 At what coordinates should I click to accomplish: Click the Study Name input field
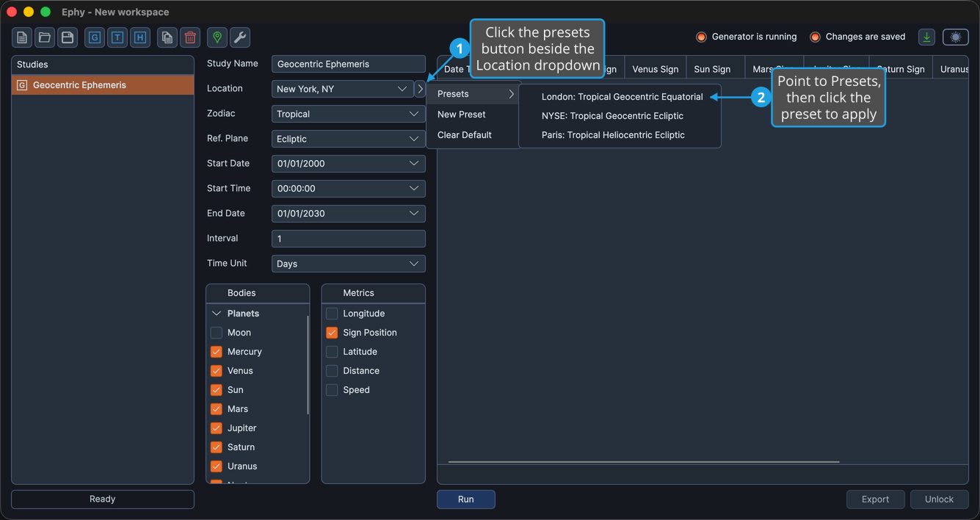(x=348, y=64)
